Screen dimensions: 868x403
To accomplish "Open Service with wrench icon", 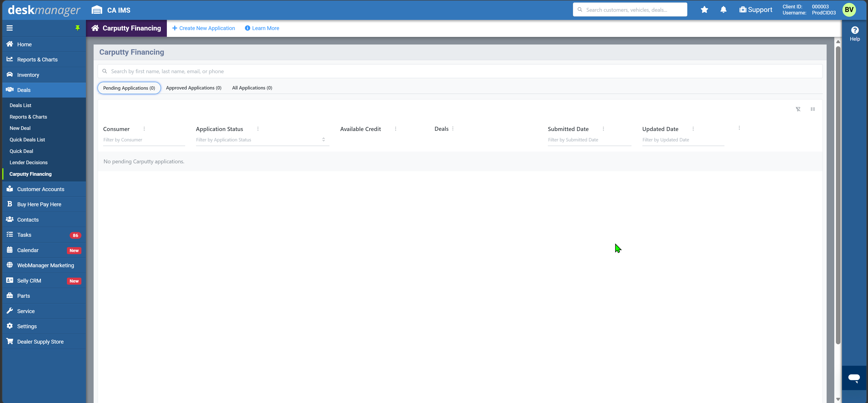I will point(44,311).
